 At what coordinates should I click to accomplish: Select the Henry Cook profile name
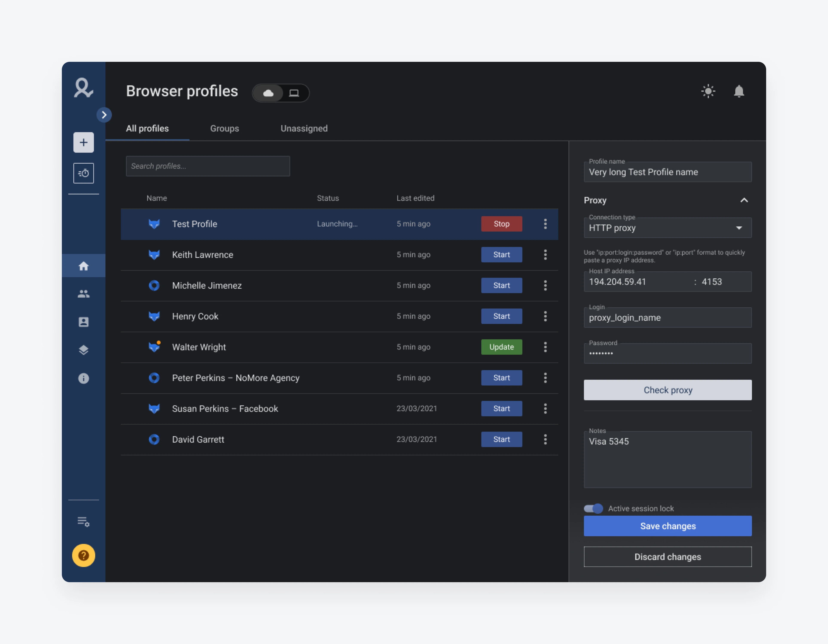pos(195,316)
